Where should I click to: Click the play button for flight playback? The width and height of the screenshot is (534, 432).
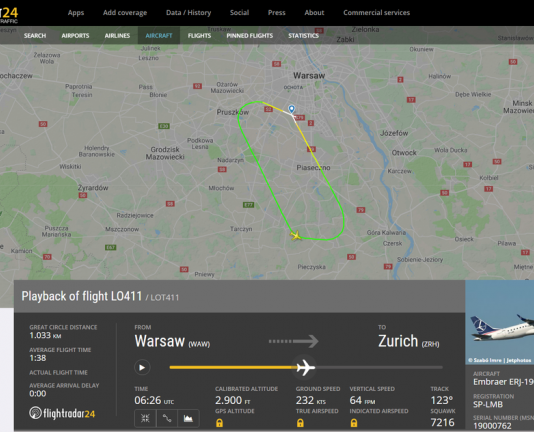(x=142, y=368)
